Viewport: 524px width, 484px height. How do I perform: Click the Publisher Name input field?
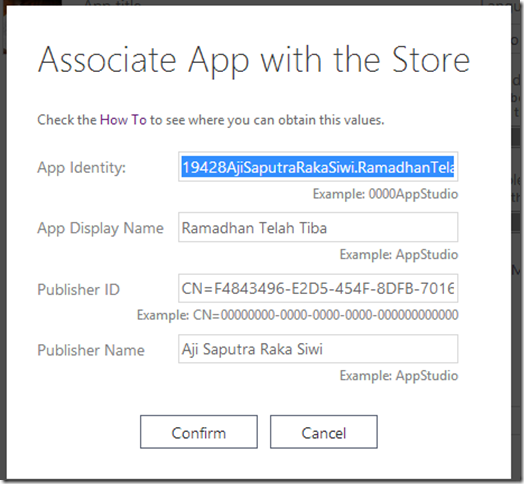pyautogui.click(x=318, y=349)
